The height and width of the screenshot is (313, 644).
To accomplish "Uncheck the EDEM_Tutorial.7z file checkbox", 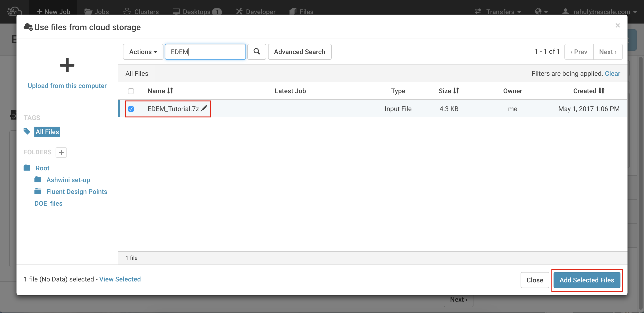I will click(x=131, y=109).
